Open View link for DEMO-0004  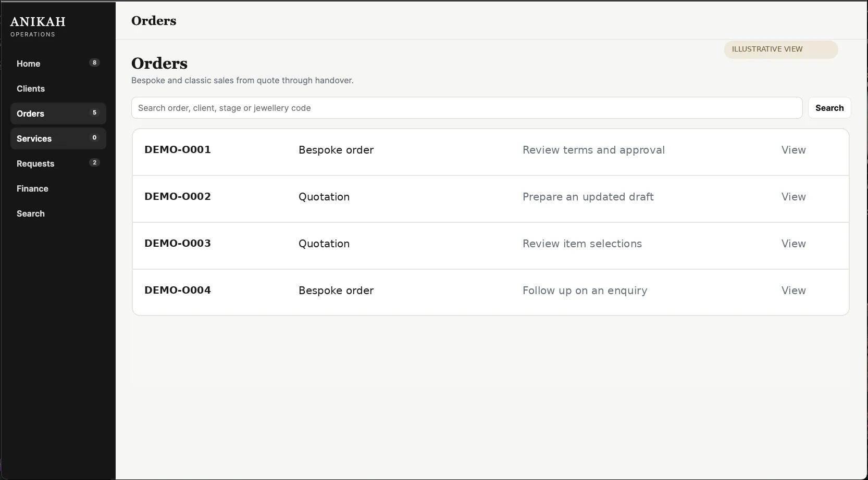click(793, 290)
